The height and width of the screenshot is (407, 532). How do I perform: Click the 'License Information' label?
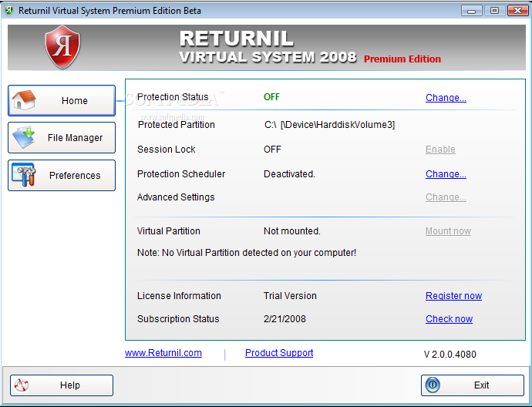tap(179, 296)
